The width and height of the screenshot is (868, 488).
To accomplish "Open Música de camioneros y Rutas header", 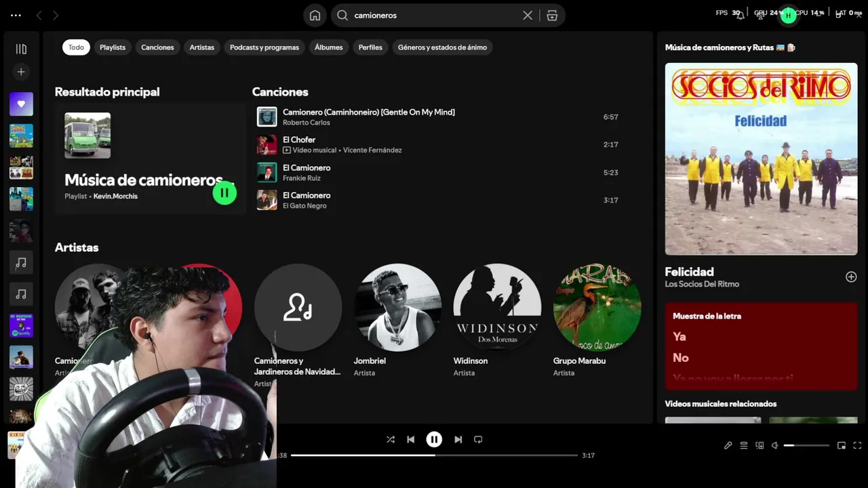I will pyautogui.click(x=730, y=47).
